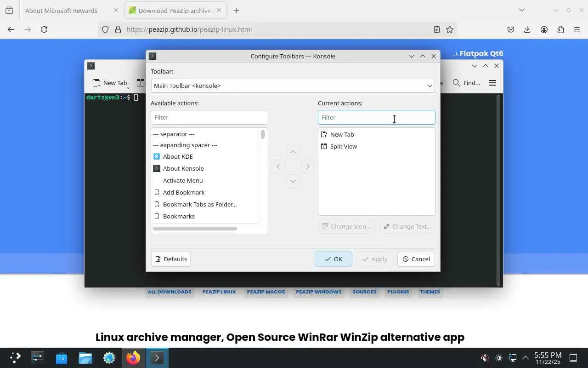Click the muted volume tray icon
Screen dimensions: 588x368
point(485,358)
